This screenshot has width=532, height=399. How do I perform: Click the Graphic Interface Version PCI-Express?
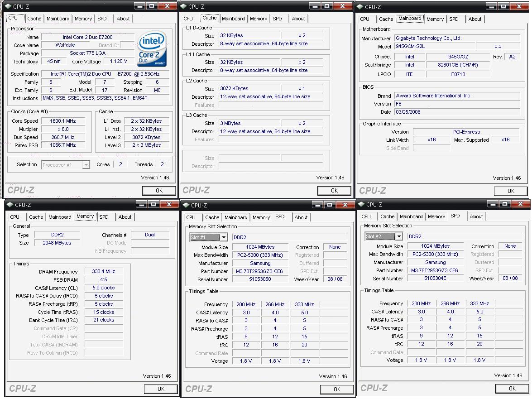click(466, 132)
